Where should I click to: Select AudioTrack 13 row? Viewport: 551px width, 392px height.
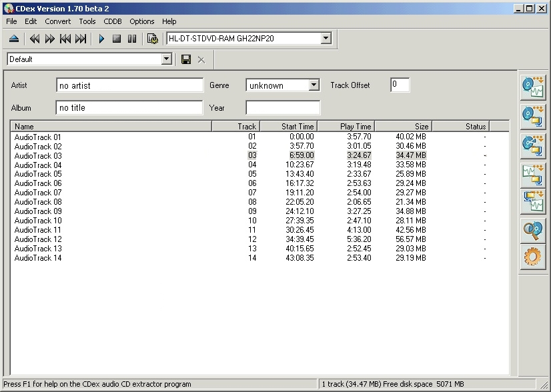click(x=259, y=249)
